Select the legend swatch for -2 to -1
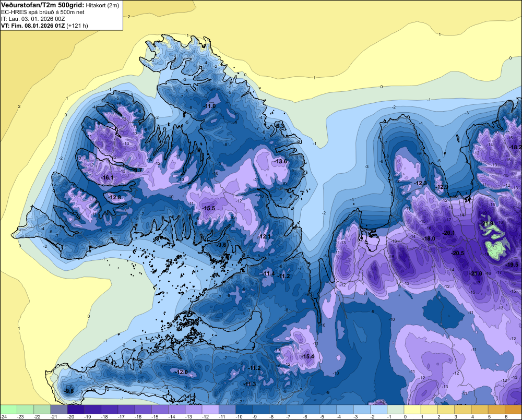 [378, 409]
